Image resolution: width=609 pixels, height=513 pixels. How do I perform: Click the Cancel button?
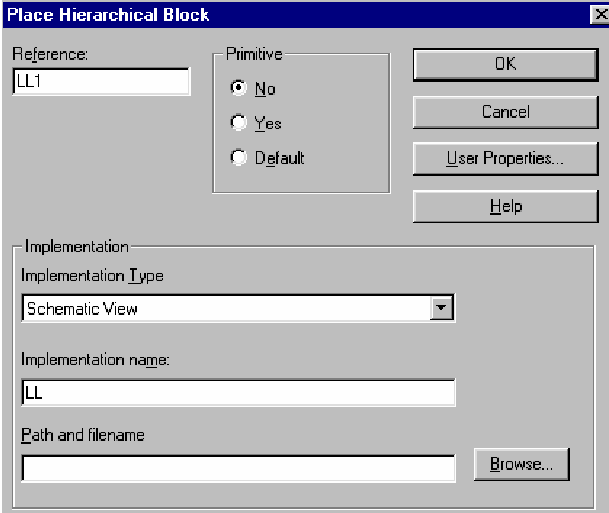pos(505,112)
